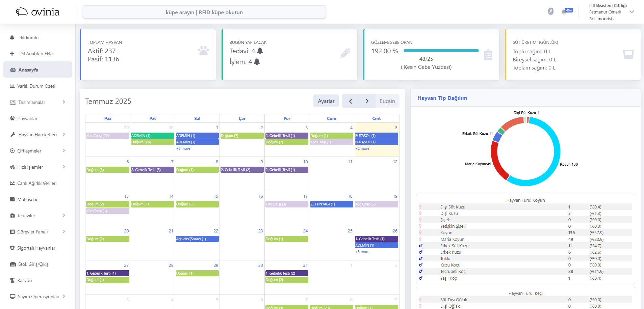Click the Stok Giriş/Çıkış warehouse icon

click(13, 264)
